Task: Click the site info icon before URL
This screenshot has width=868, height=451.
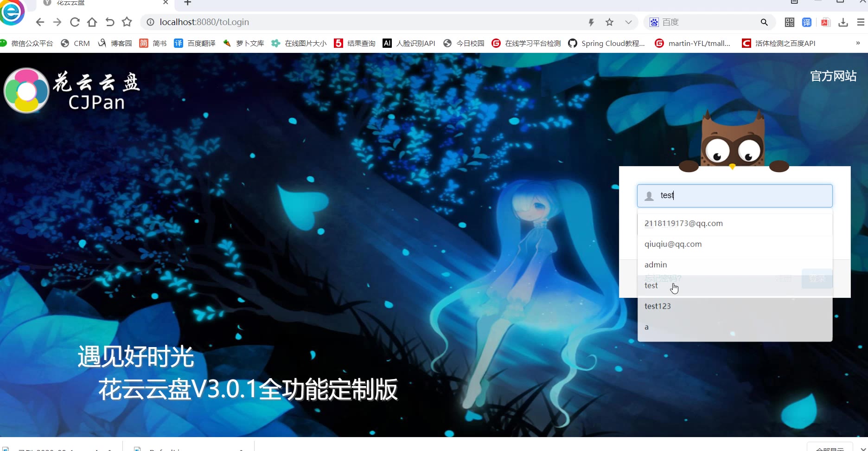Action: pyautogui.click(x=150, y=22)
